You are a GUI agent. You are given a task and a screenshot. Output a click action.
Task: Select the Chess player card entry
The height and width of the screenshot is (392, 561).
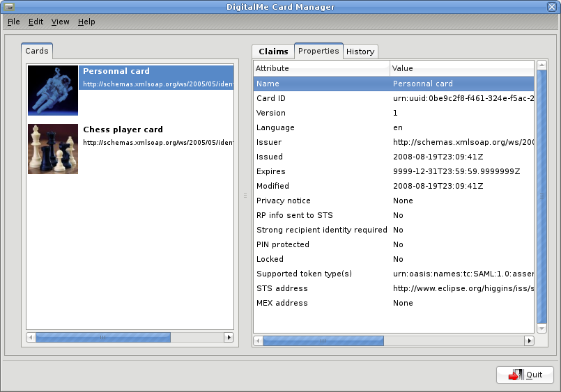click(x=123, y=130)
